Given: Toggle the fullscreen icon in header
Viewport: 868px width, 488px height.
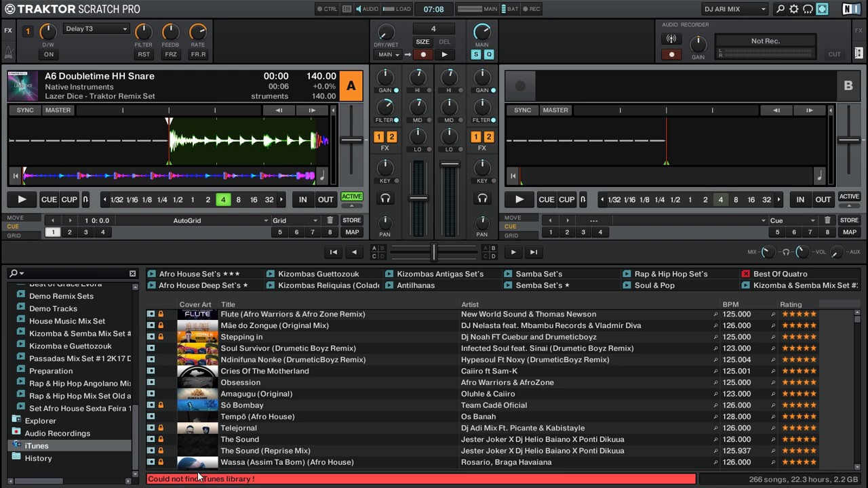Looking at the screenshot, I should (822, 9).
